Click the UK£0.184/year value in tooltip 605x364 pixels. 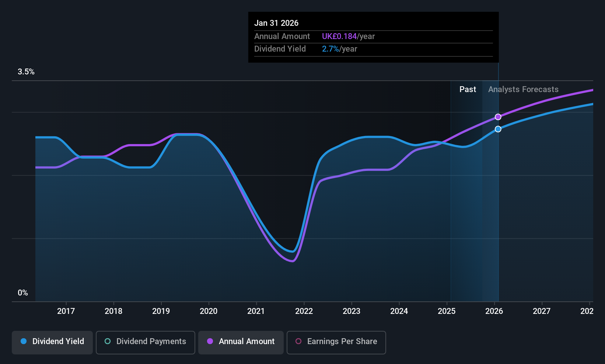click(348, 36)
